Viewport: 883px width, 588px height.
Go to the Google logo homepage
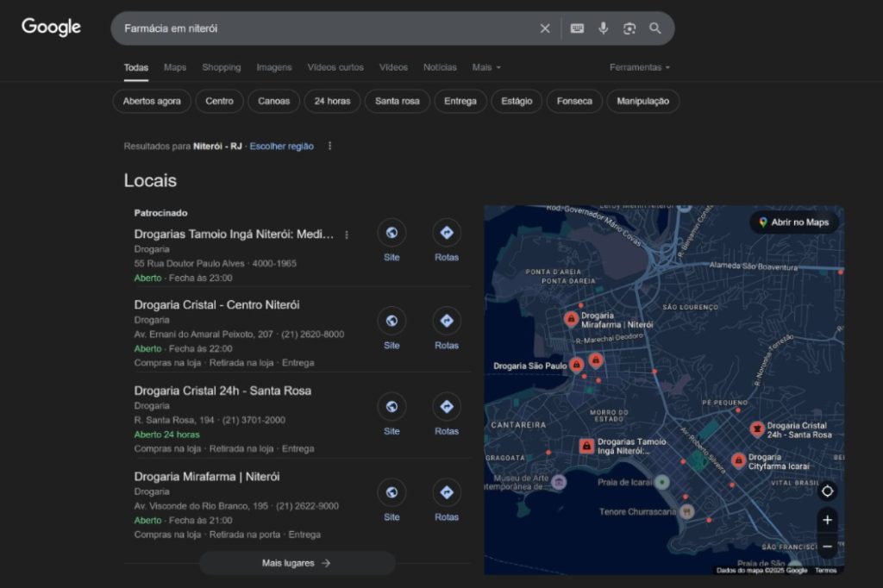[51, 27]
